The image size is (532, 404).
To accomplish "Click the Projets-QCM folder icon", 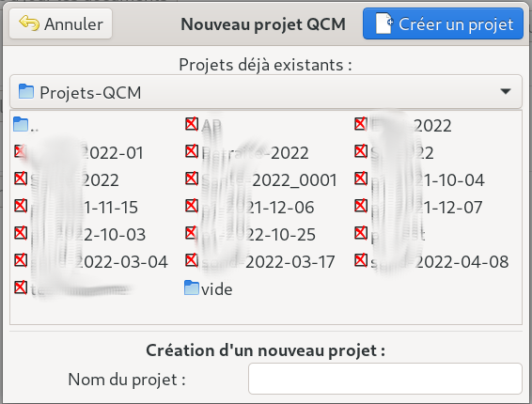I will [x=26, y=92].
